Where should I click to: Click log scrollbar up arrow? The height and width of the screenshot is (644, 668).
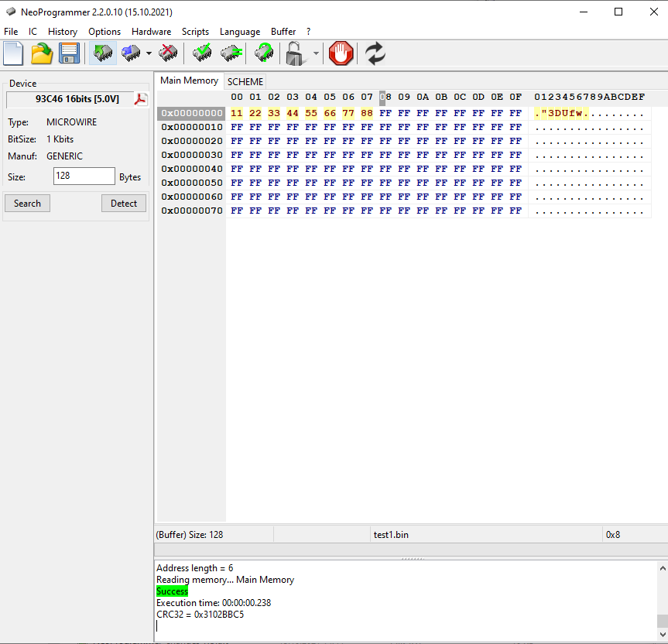pos(663,568)
